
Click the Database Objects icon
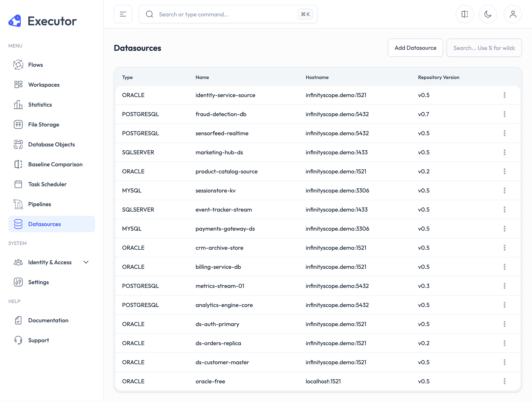(x=18, y=144)
